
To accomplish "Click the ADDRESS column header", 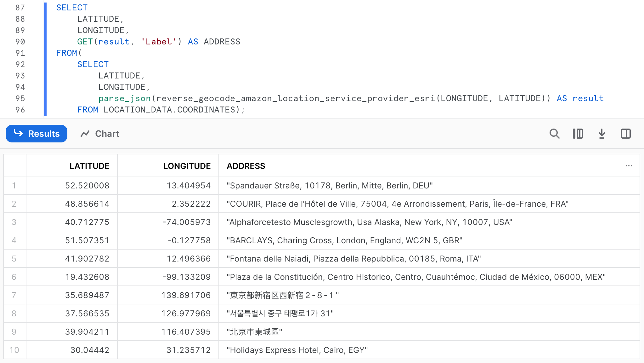I will 246,165.
